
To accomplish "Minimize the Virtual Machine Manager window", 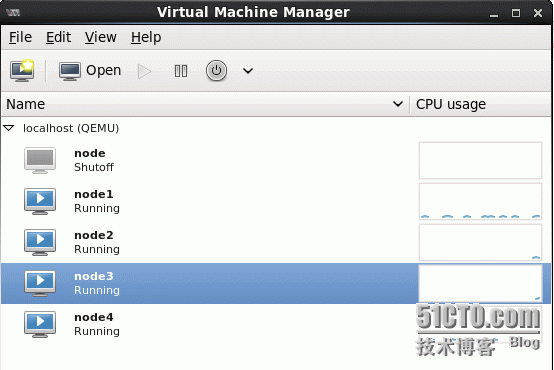I will point(494,14).
